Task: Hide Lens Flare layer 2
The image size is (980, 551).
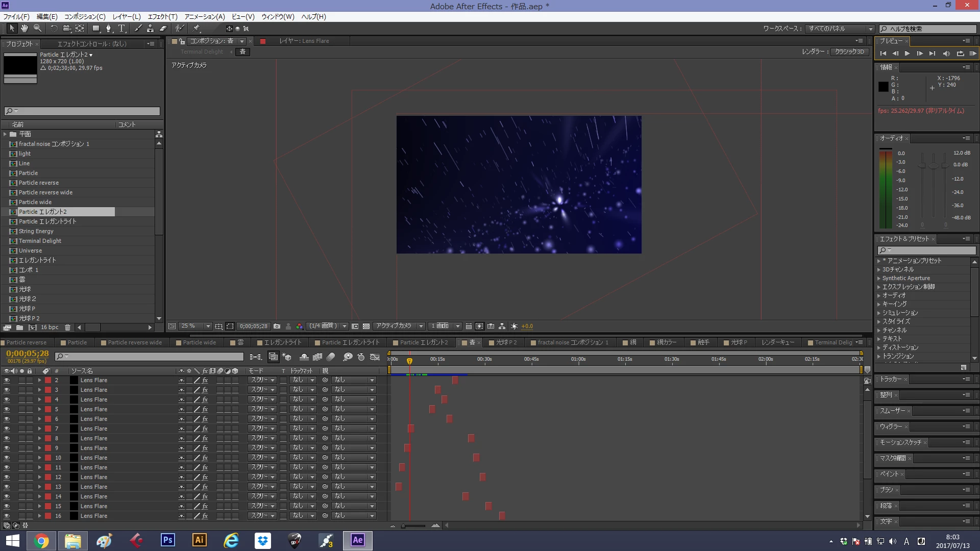Action: (7, 381)
